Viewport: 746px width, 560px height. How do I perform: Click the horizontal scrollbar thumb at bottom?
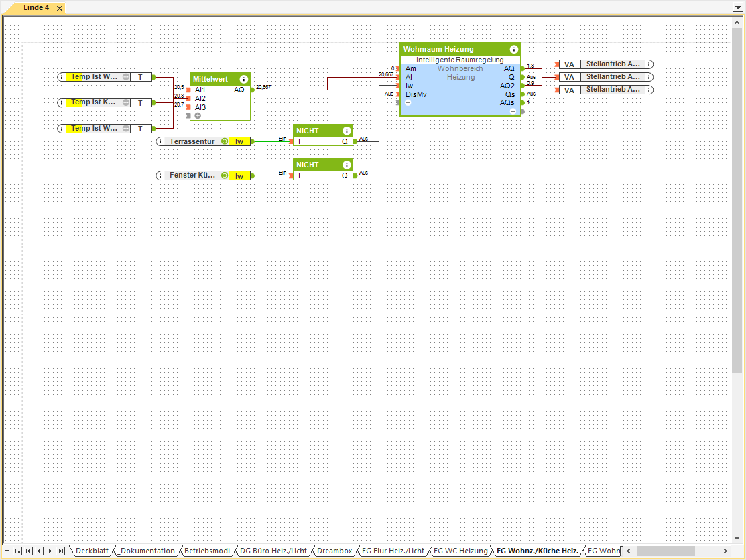666,551
